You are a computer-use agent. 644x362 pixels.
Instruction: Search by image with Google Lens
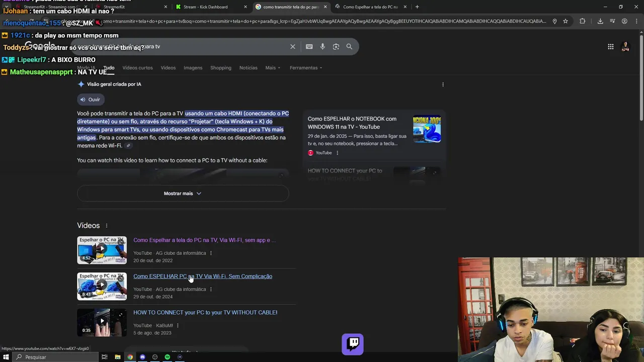[336, 46]
